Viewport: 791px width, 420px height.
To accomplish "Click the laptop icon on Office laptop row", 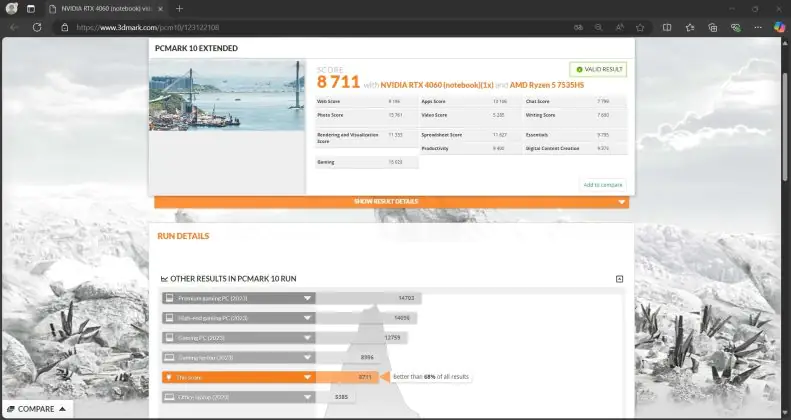I will 170,397.
